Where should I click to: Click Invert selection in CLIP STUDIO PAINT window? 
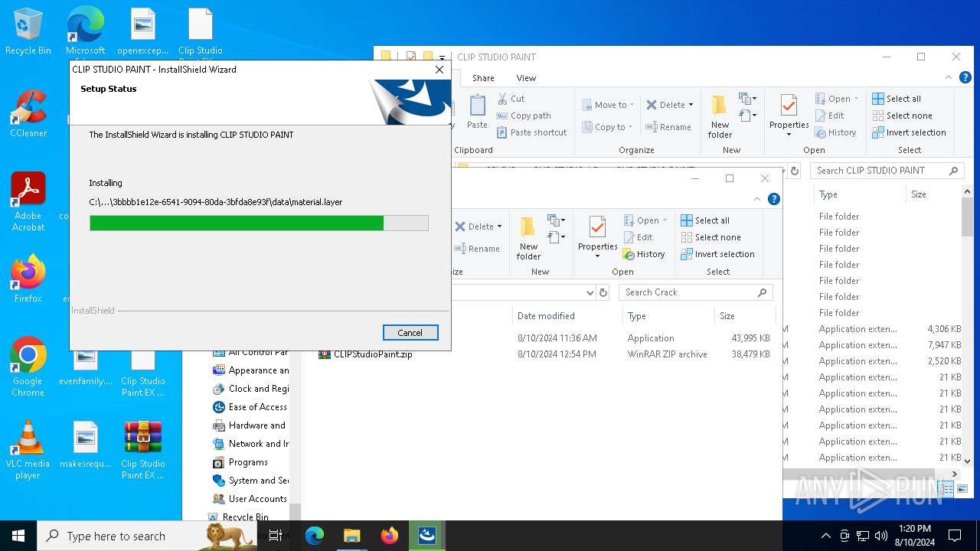coord(909,132)
